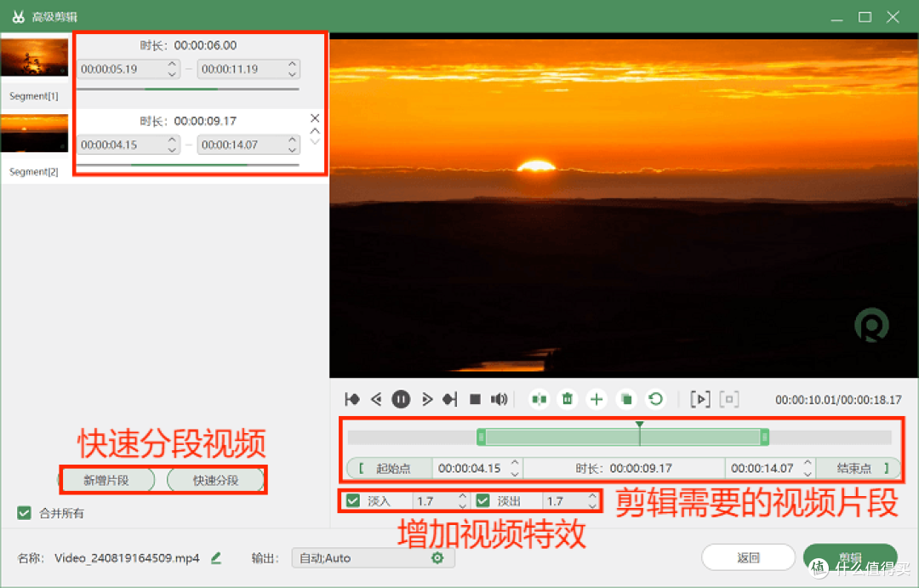Toggle the 淡入 fade-in checkbox
The width and height of the screenshot is (919, 588).
[353, 500]
